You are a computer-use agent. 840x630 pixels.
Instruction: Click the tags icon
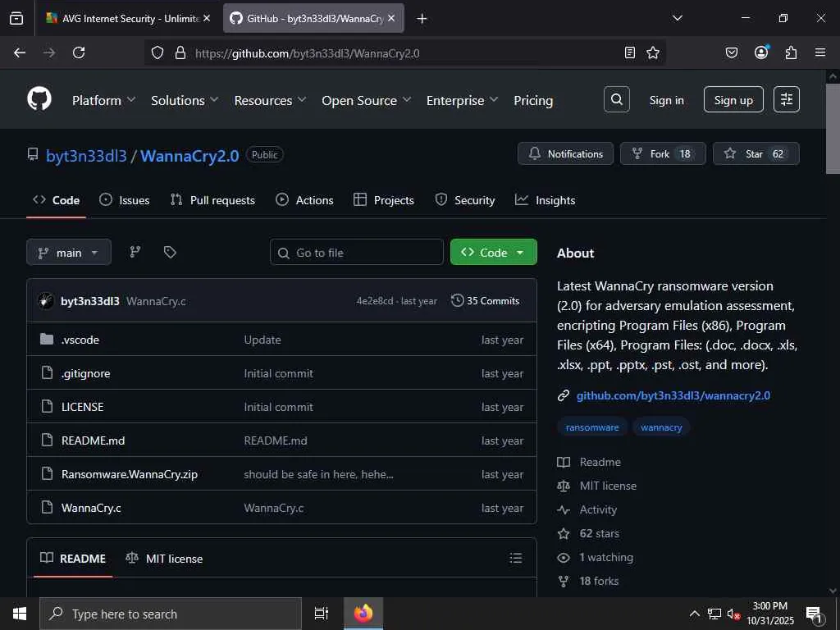click(170, 252)
